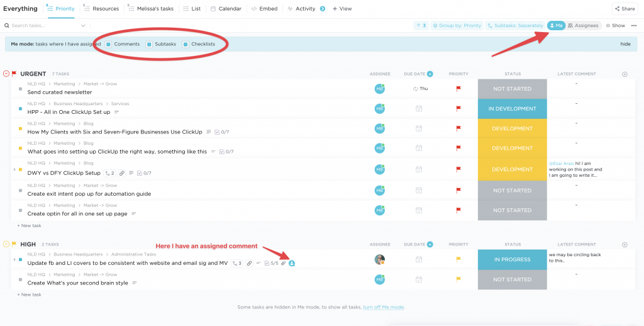Click attachment paperclip on Update fb task
Screen dimensions: 644x326
tap(284, 263)
